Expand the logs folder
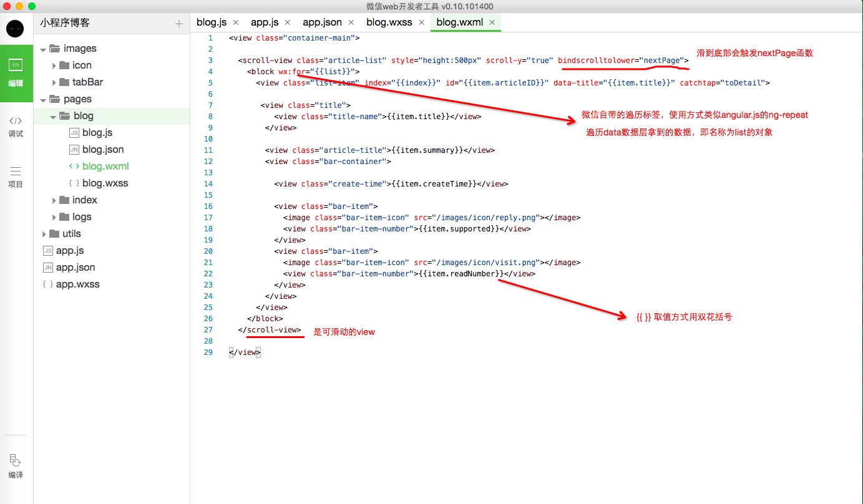 point(54,217)
